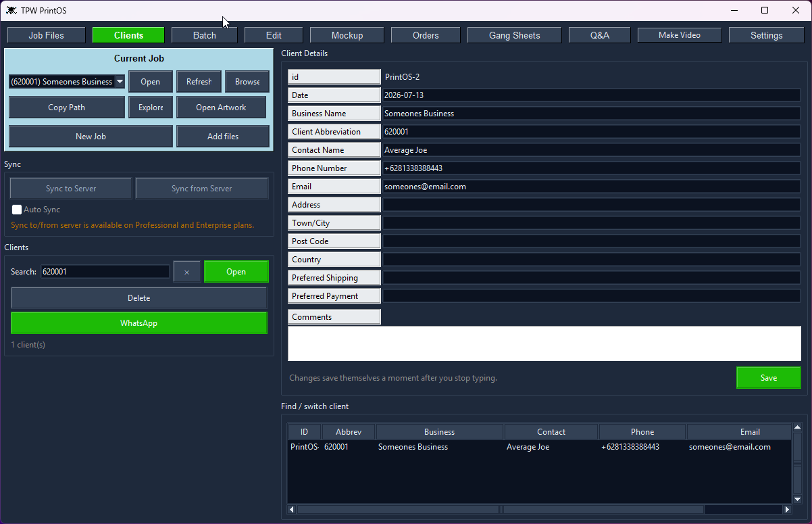Click the Phone column header
812x524 pixels.
642,432
